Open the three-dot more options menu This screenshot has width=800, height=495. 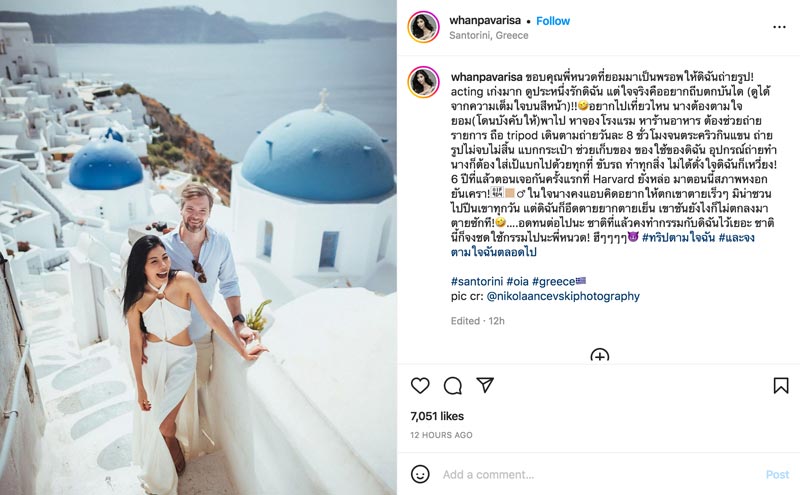click(x=779, y=27)
